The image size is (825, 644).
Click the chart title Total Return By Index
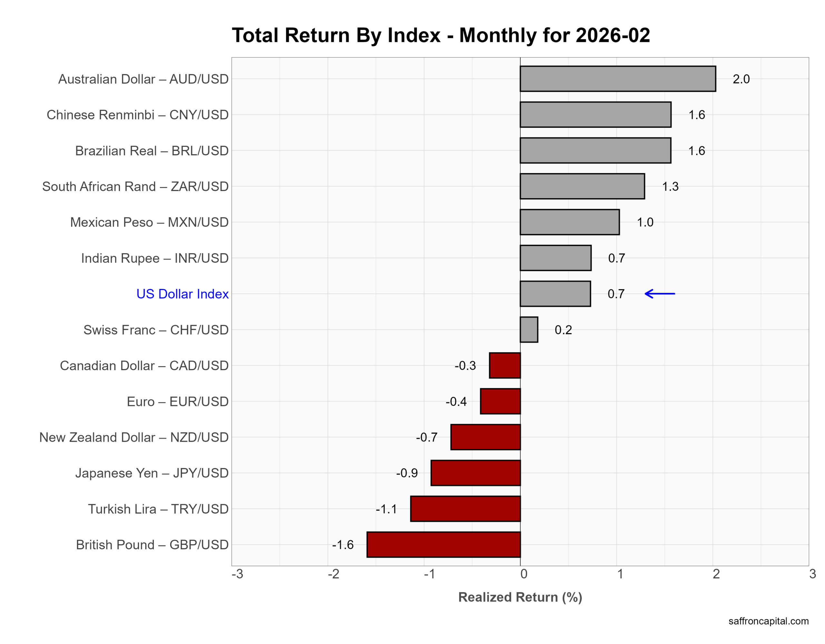tap(441, 35)
